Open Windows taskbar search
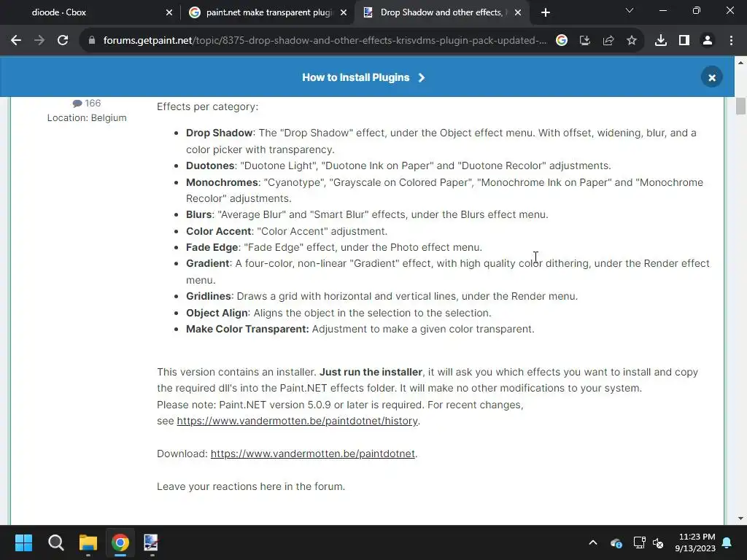Image resolution: width=747 pixels, height=560 pixels. point(55,542)
